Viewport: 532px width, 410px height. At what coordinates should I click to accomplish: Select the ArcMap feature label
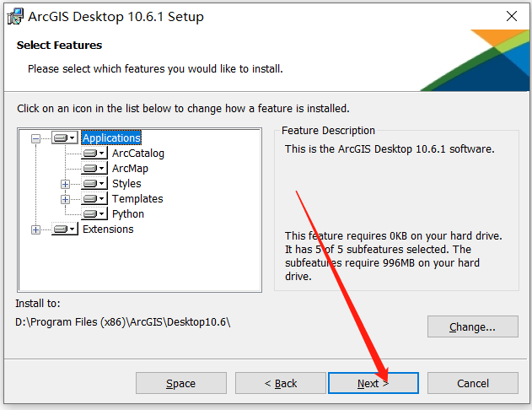130,169
